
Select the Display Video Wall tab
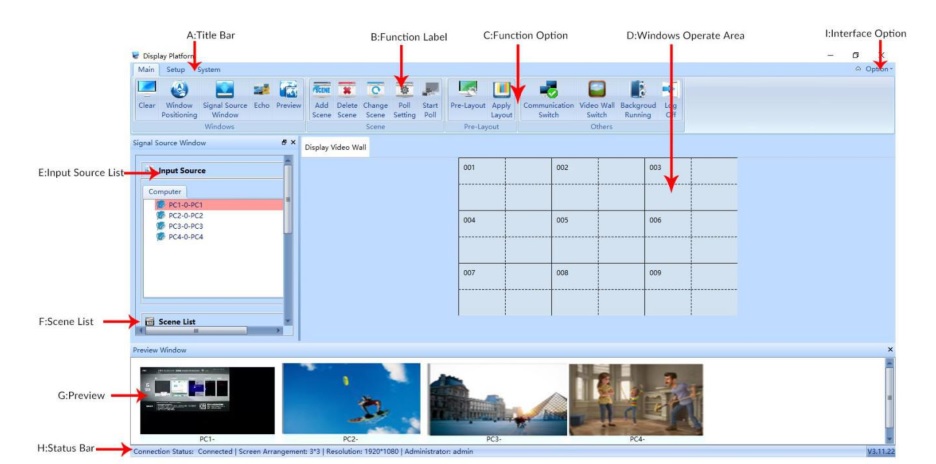tap(337, 147)
